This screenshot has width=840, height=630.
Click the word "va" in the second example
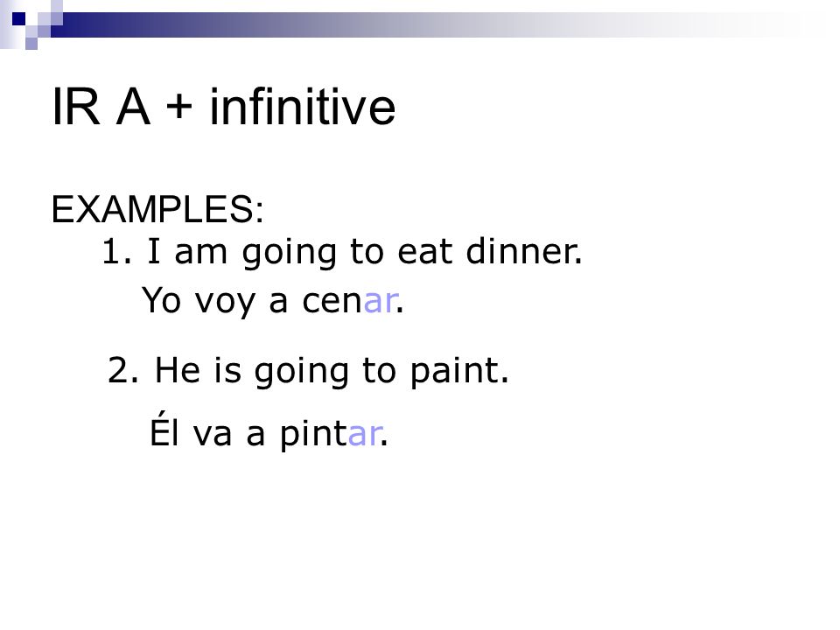tap(213, 435)
